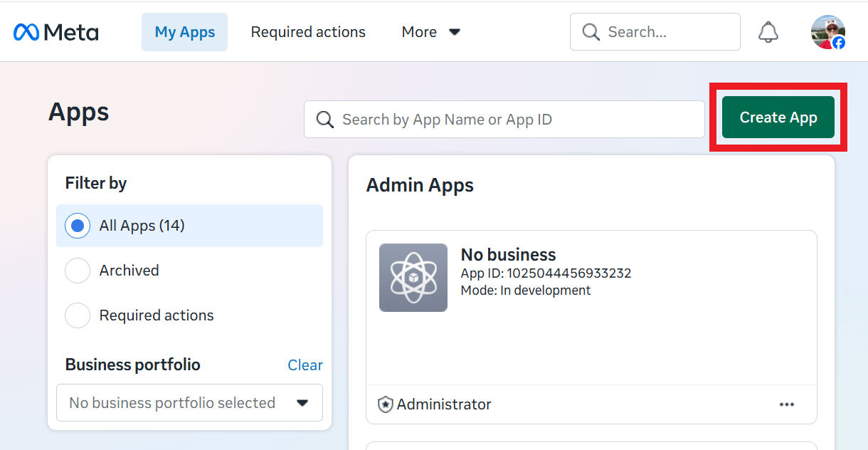Clear the business portfolio filter
Viewport: 868px width, 450px height.
(x=305, y=365)
